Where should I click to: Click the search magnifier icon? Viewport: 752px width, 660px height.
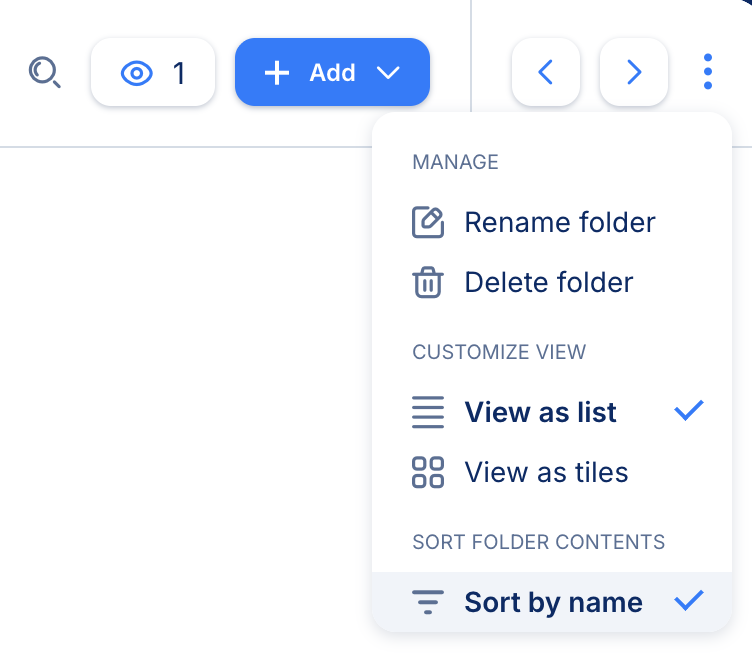(x=45, y=72)
